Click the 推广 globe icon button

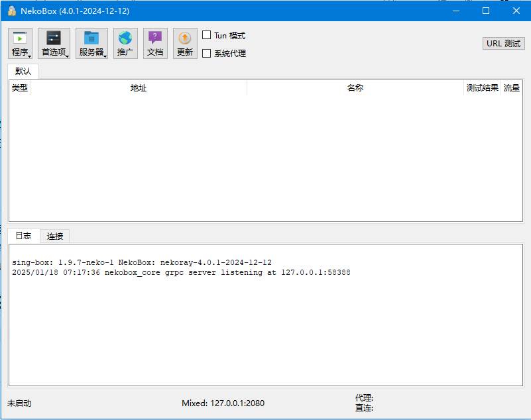point(125,43)
